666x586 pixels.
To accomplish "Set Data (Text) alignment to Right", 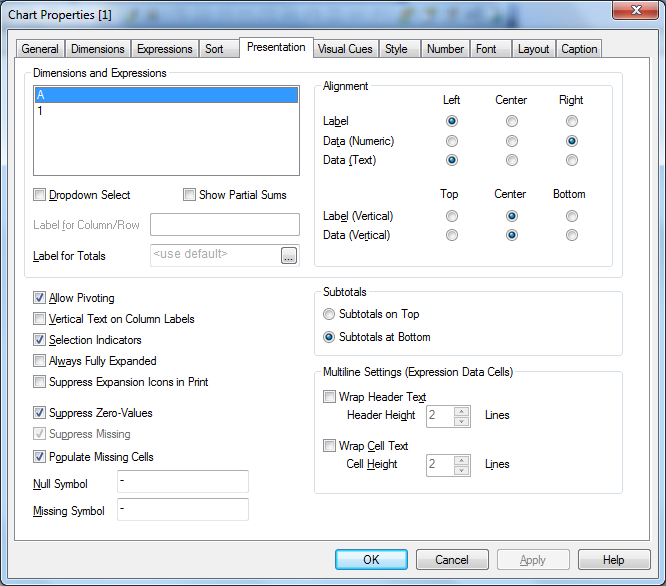I will pyautogui.click(x=572, y=160).
